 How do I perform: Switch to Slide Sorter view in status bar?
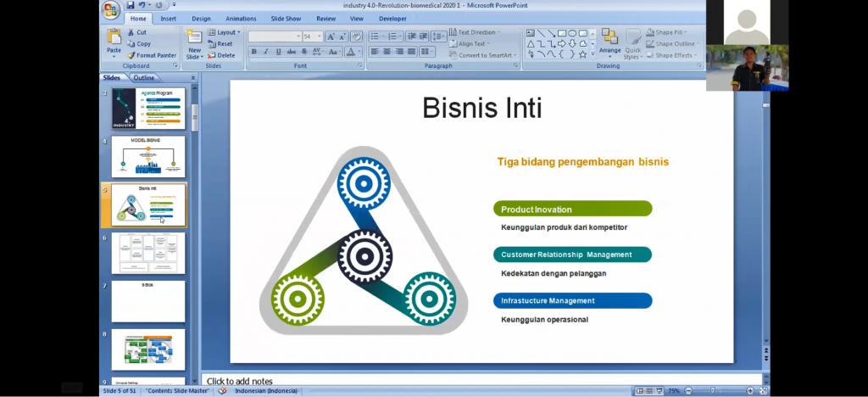(649, 390)
